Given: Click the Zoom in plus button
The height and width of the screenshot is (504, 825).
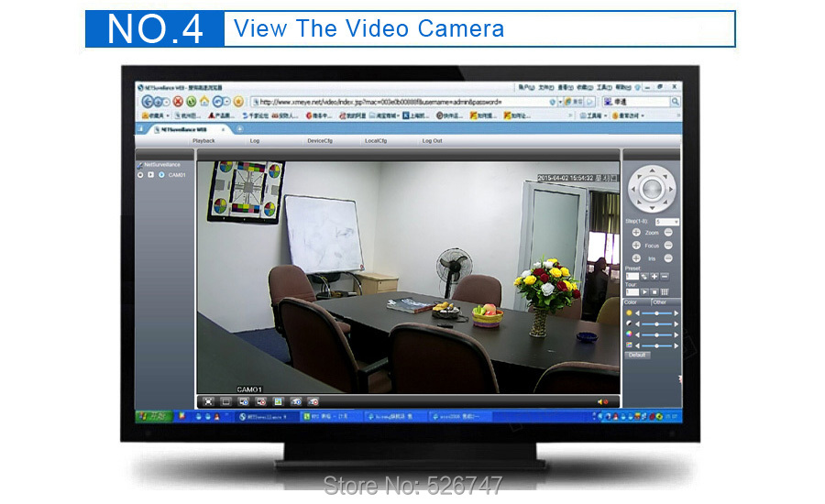Looking at the screenshot, I should [x=636, y=233].
